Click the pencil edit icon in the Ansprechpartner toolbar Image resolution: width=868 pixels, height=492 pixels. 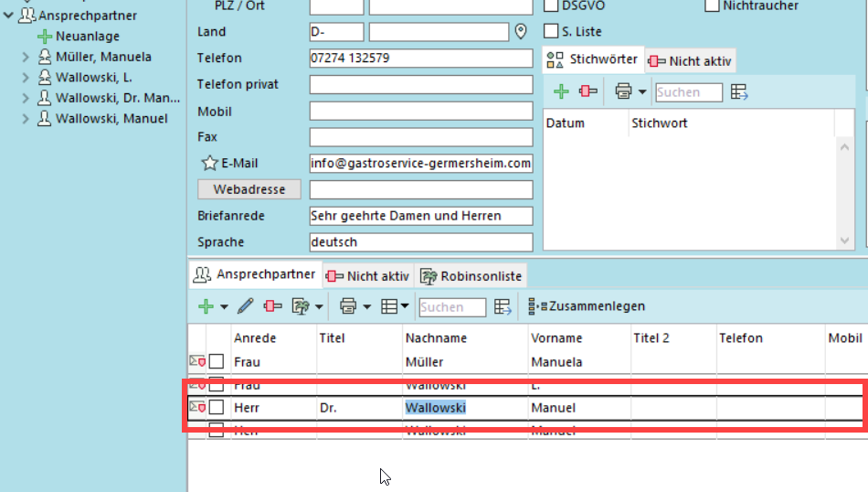[245, 306]
